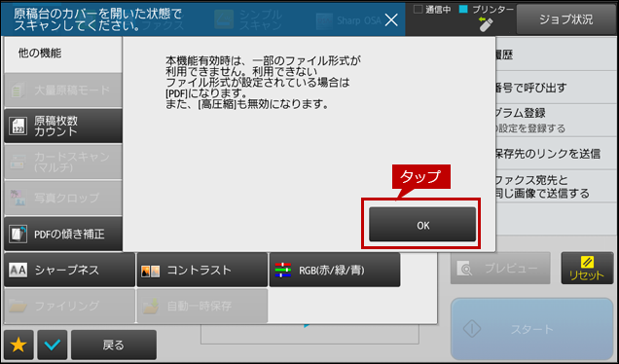Click the 他の機能 header label
This screenshot has height=364, width=619.
40,54
